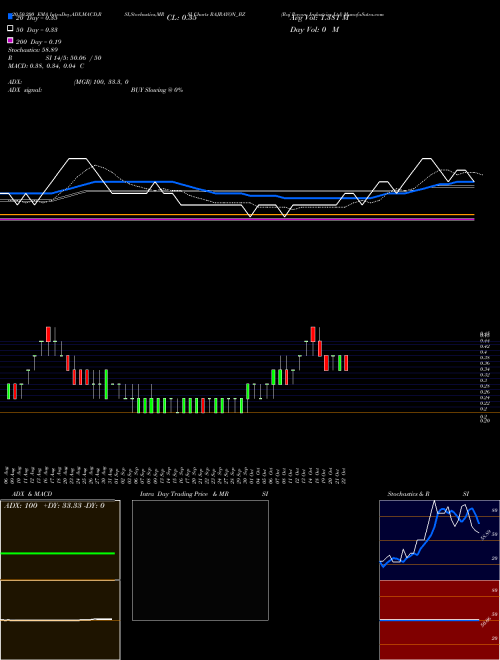
Task: Click the blue stochastics chart panel
Action: (x=439, y=540)
